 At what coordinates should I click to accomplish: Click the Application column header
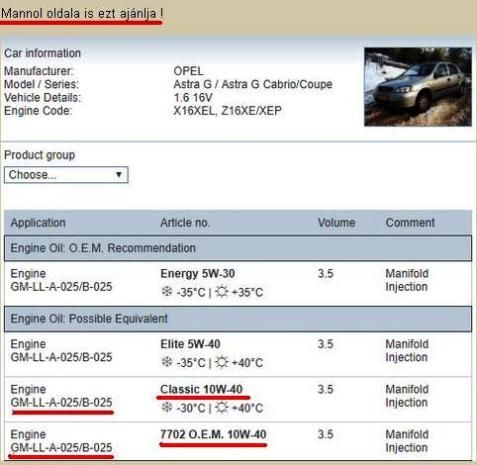38,223
